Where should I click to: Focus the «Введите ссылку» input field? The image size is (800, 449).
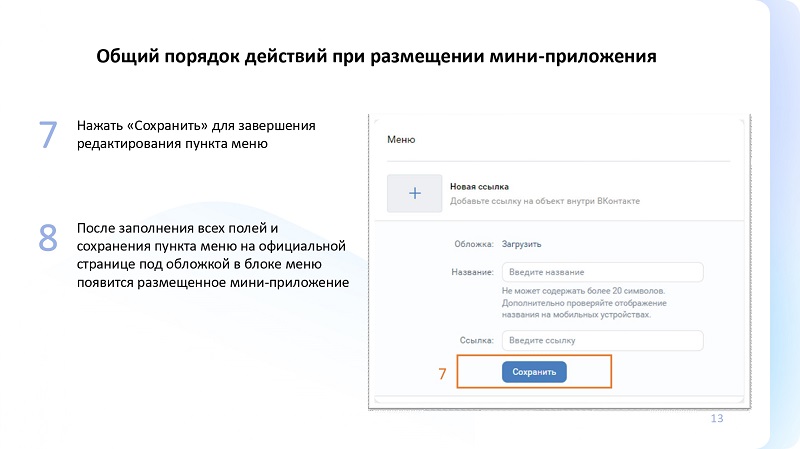coord(603,340)
